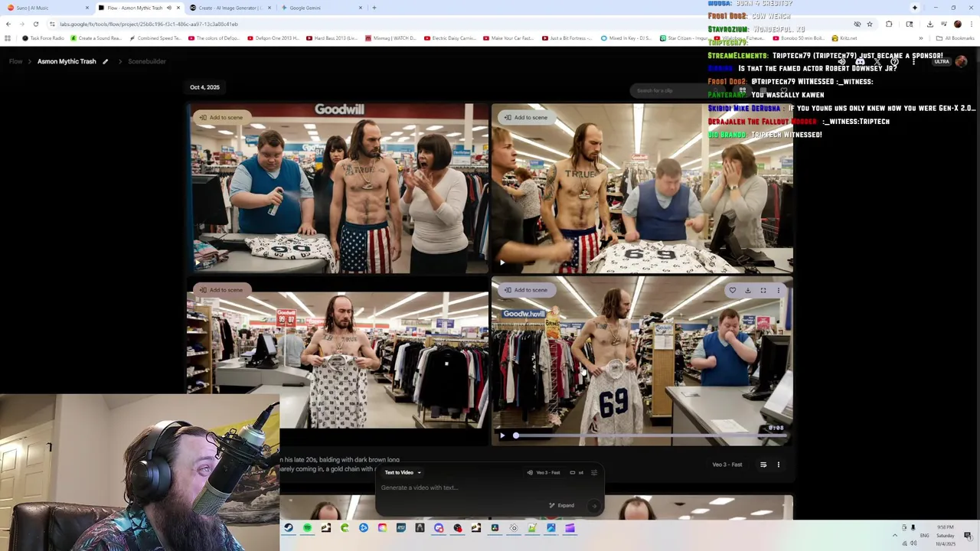Open the Create a Sound Rea... bookmark
The height and width of the screenshot is (551, 980).
tap(96, 38)
